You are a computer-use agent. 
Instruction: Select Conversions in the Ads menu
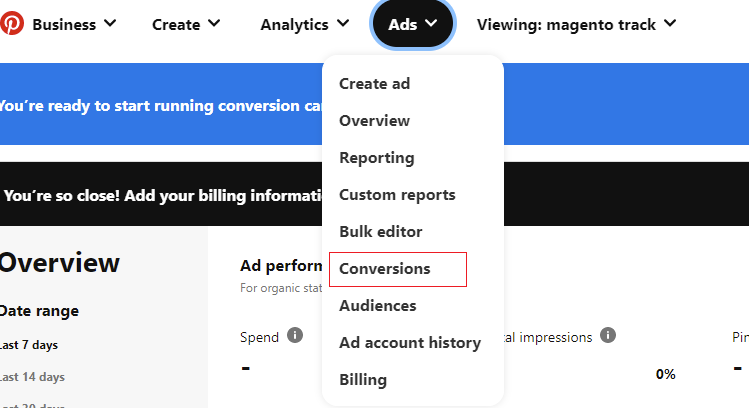[385, 269]
